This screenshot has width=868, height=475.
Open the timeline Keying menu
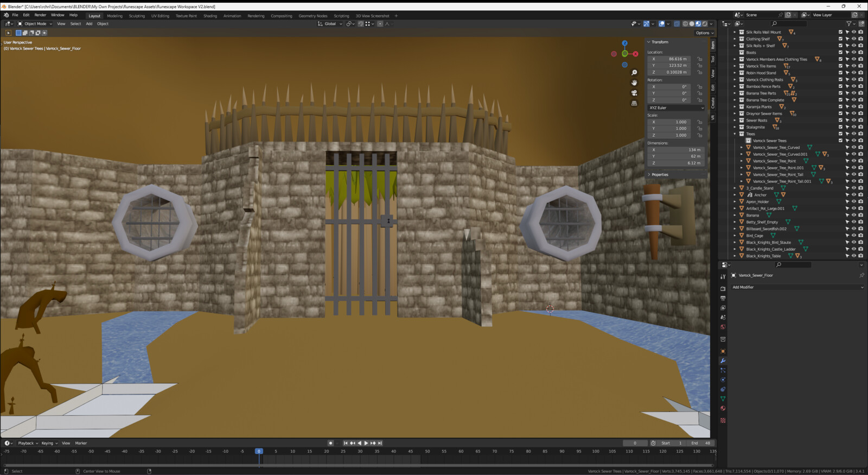coord(49,443)
